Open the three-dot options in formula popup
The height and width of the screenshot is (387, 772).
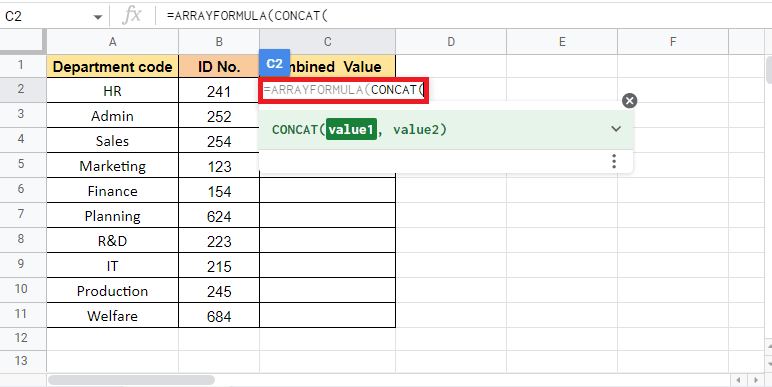pyautogui.click(x=614, y=161)
